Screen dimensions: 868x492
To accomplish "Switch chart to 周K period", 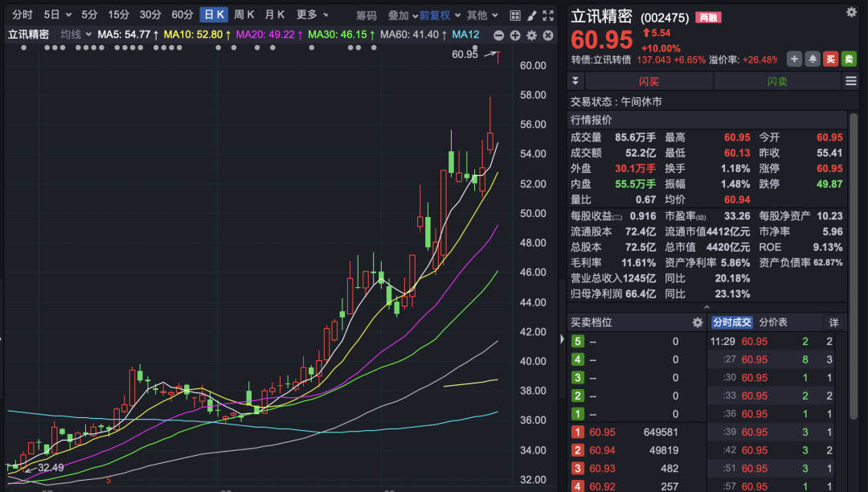I will (x=244, y=14).
